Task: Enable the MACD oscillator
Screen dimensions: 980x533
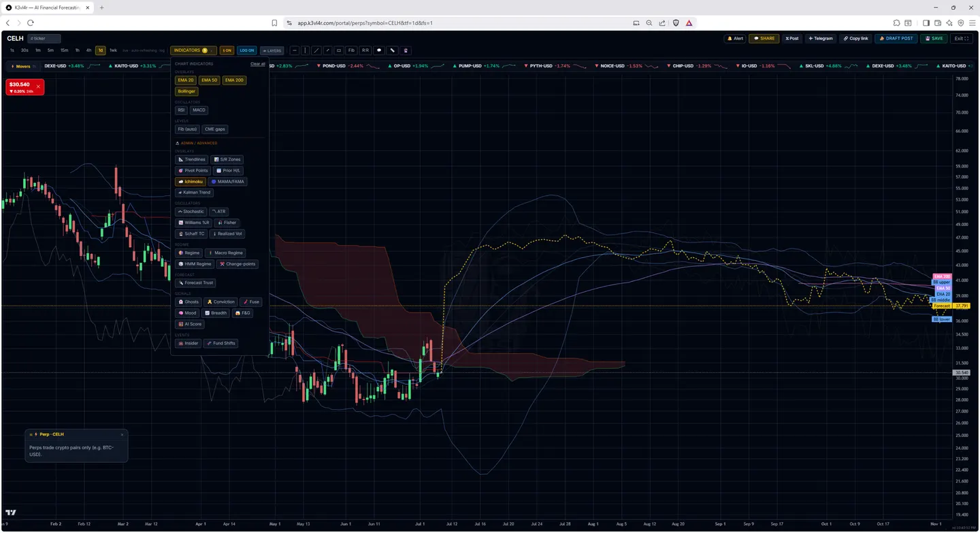Action: 199,110
